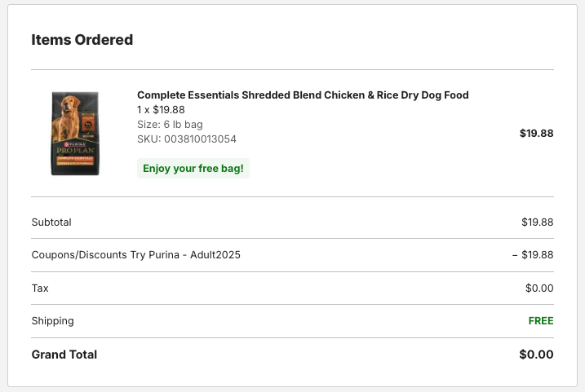
Task: Click the 'Enjoy your free bag!' badge
Action: click(193, 169)
